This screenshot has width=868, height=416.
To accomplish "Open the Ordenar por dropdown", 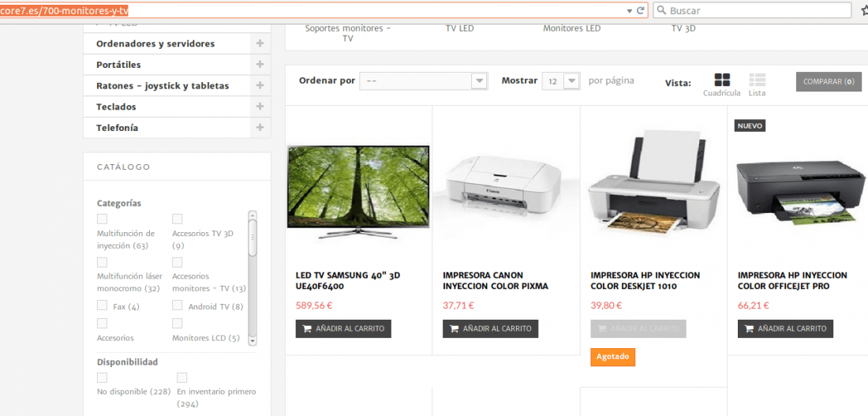I will [424, 81].
